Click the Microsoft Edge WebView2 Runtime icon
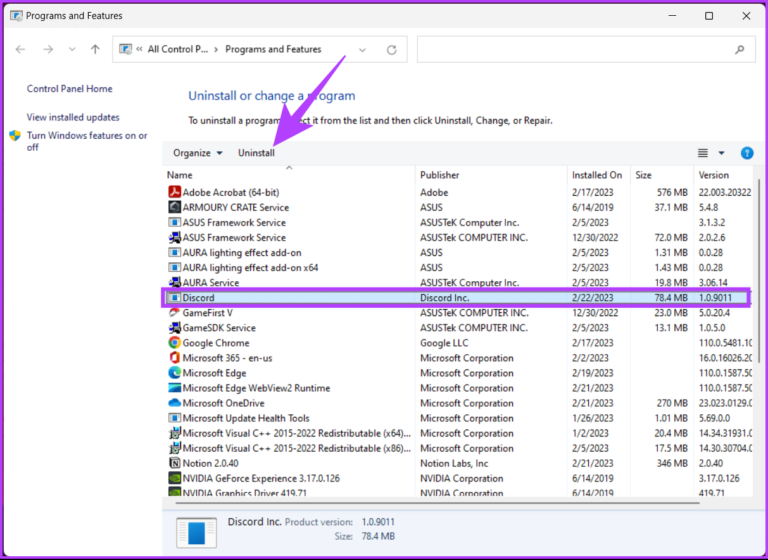Viewport: 768px width, 560px height. click(x=174, y=388)
